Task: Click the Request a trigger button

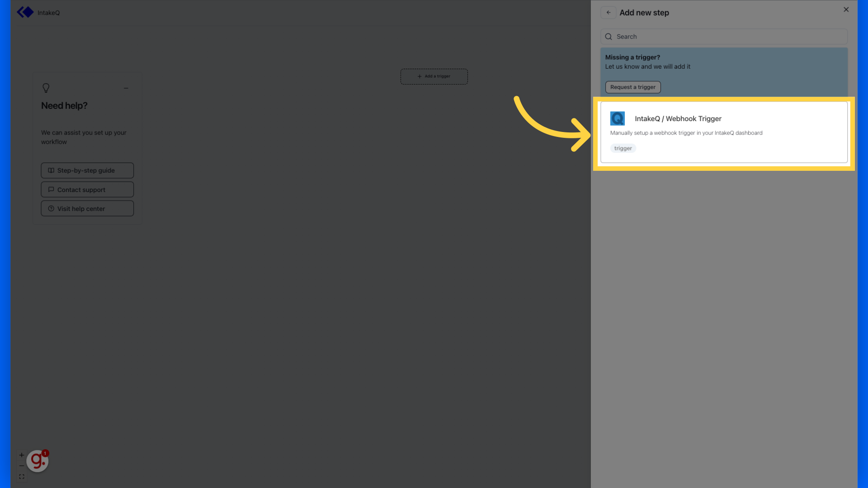Action: 632,87
